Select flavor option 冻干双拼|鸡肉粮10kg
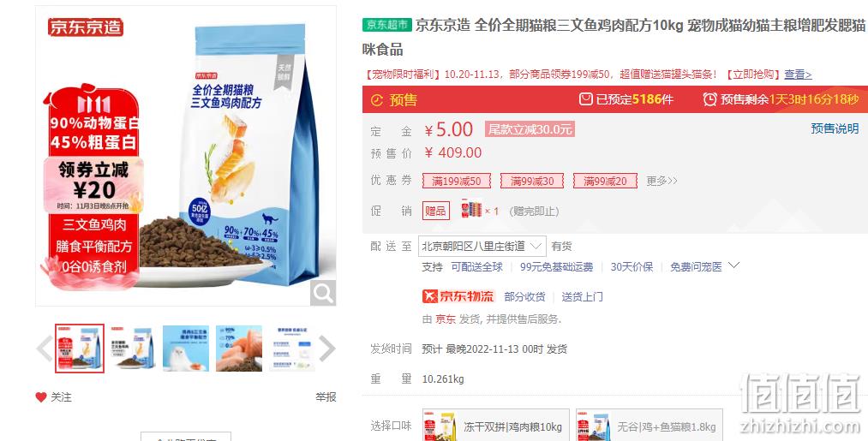The width and height of the screenshot is (868, 441). coord(496,425)
